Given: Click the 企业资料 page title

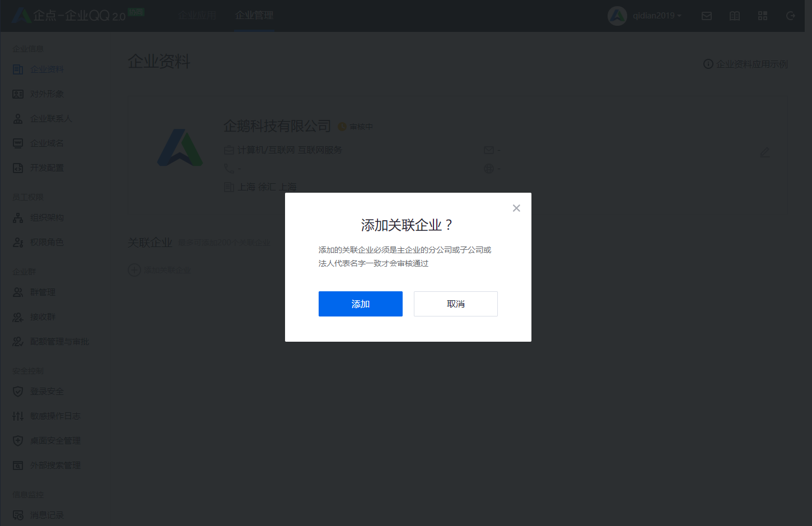Looking at the screenshot, I should click(x=159, y=61).
